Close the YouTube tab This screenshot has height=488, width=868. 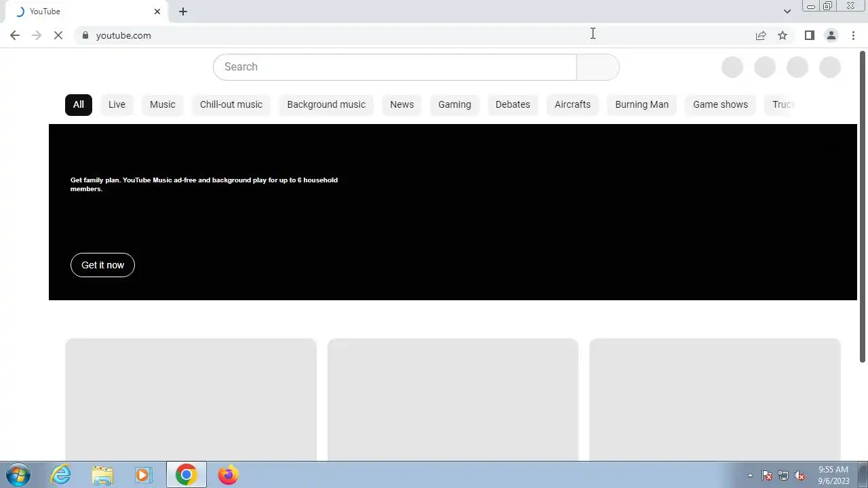[x=157, y=12]
